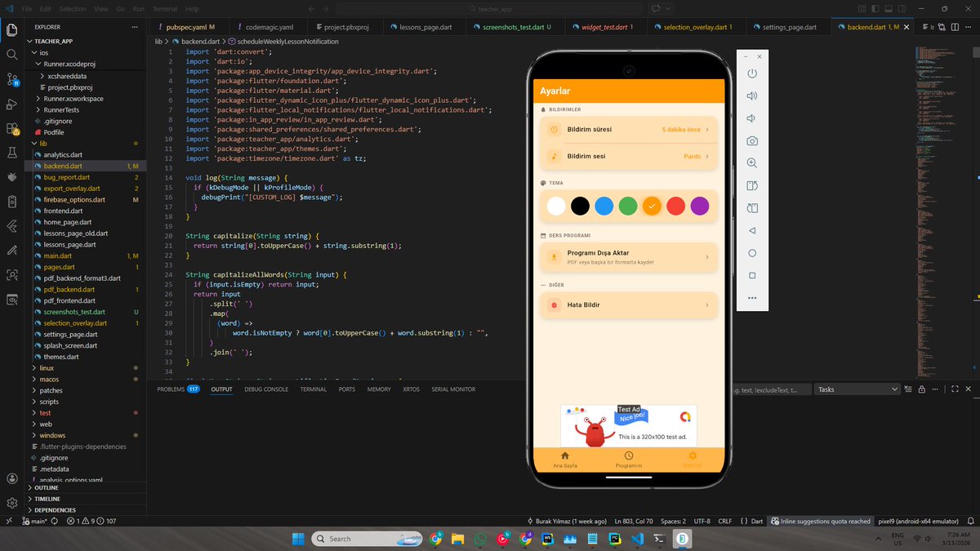Open the Search view in the activity bar
This screenshot has height=551, width=980.
coord(11,55)
